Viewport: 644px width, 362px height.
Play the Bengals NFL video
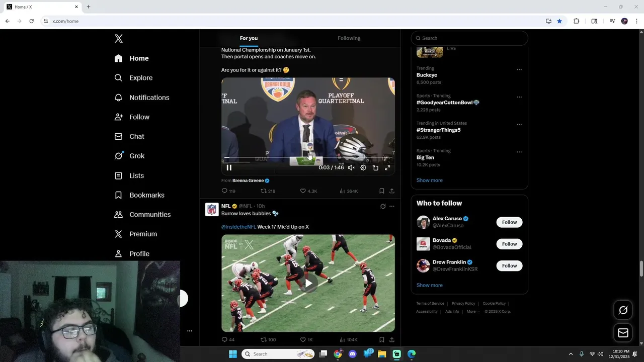(x=308, y=283)
